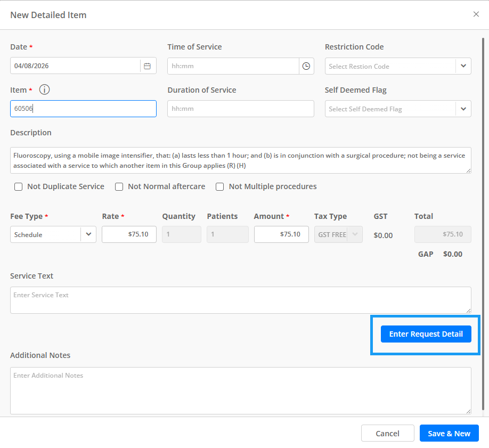Click the Additional Notes text area
Viewport: 489px width, 448px height.
tap(241, 390)
